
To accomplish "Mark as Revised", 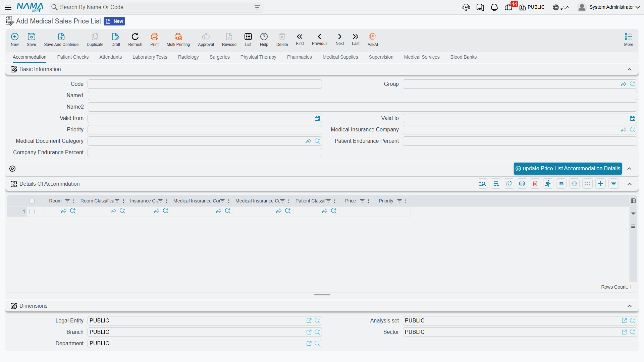I will 229,39.
